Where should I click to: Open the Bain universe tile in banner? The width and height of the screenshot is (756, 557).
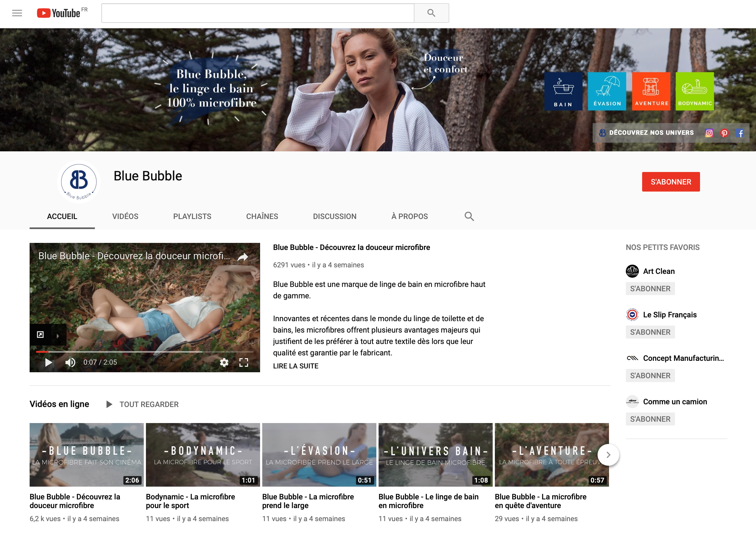tap(563, 91)
